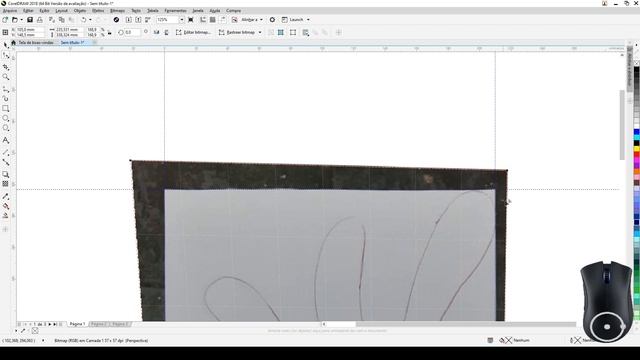Select the Artistic Media tool
The width and height of the screenshot is (640, 360).
(x=6, y=98)
